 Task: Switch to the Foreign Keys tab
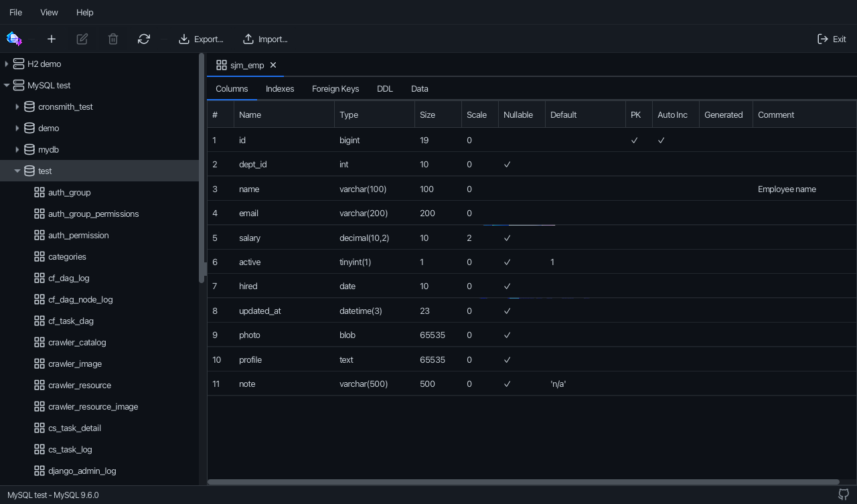pyautogui.click(x=335, y=88)
